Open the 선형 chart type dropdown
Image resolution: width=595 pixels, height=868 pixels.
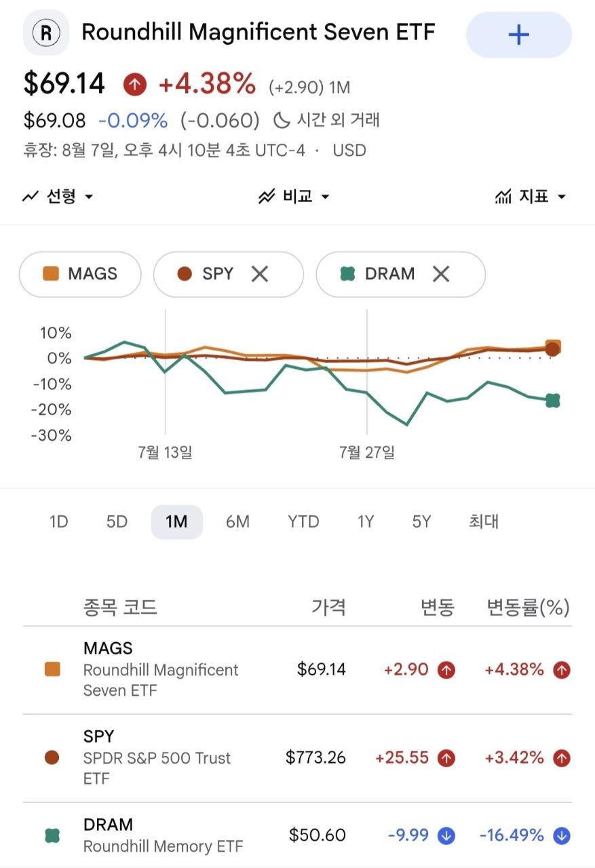coord(58,197)
